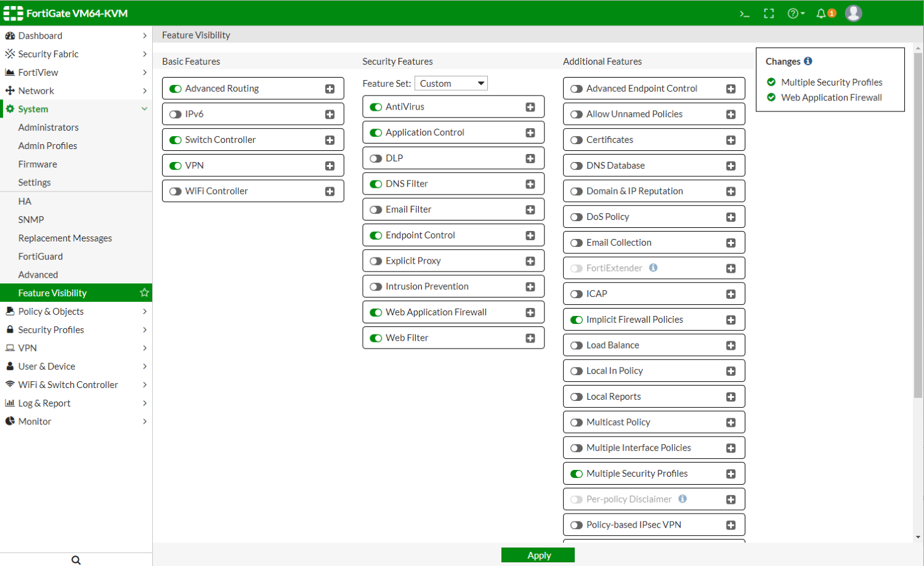Enable the Allow Unnamed Policies toggle
Image resolution: width=924 pixels, height=566 pixels.
(577, 115)
